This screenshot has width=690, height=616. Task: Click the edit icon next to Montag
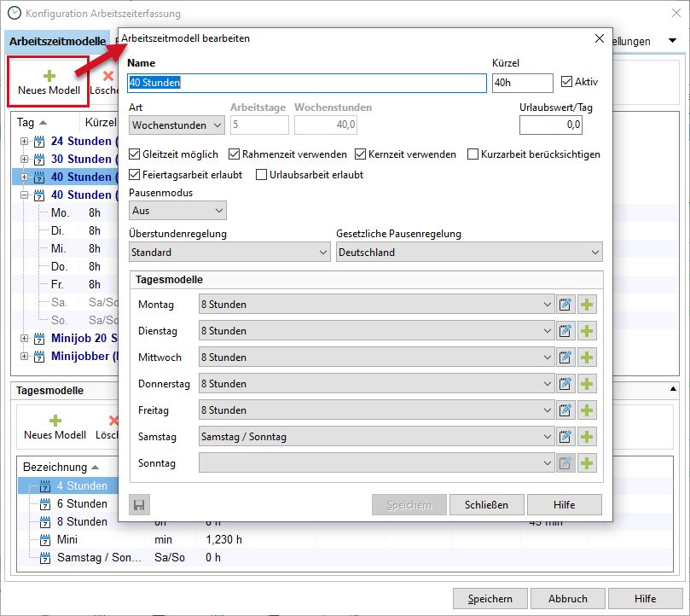(x=565, y=305)
